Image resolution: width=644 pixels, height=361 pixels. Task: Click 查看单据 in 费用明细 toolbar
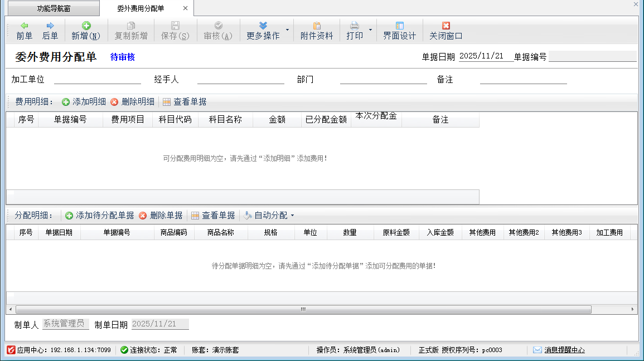185,102
